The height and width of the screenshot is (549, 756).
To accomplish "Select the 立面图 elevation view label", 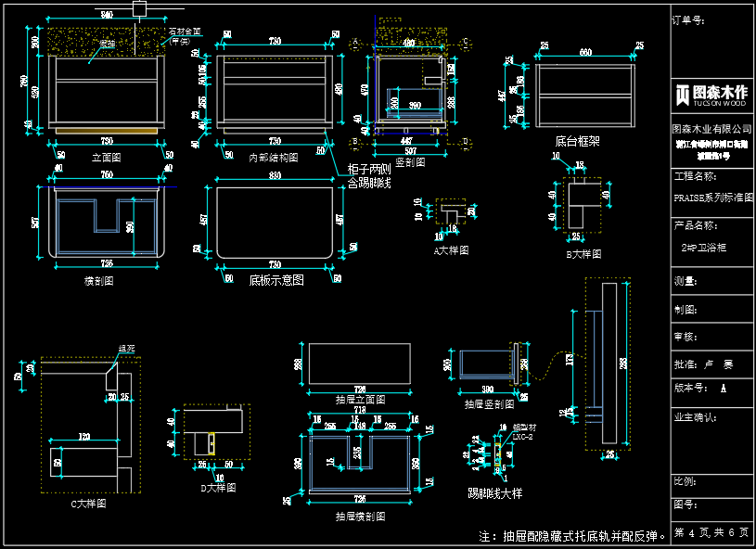I will 107,158.
